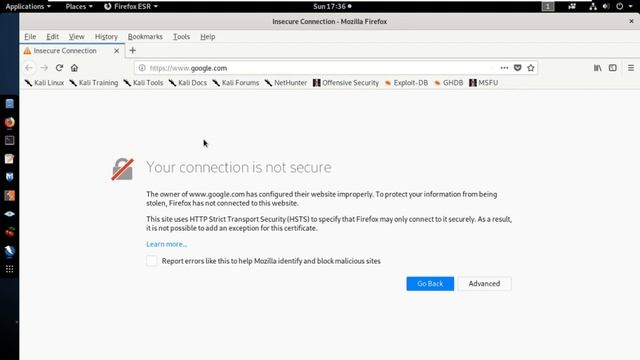Expand the Places dropdown

79,7
